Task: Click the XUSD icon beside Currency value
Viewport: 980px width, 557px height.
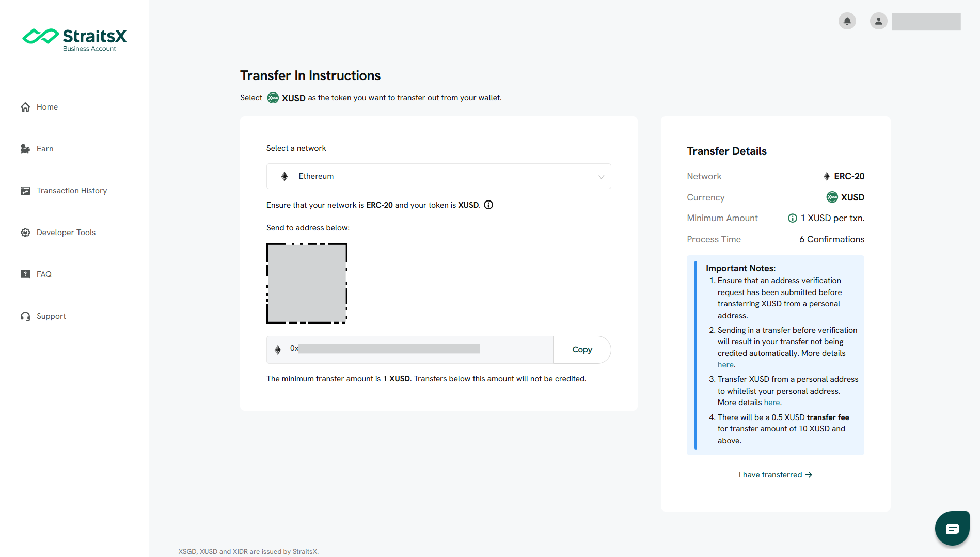Action: (x=832, y=197)
